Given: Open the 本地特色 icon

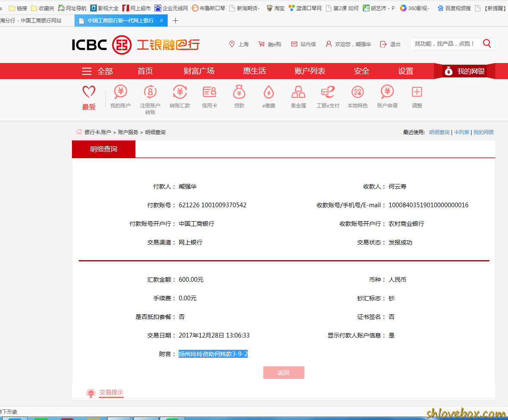Looking at the screenshot, I should coord(358,92).
